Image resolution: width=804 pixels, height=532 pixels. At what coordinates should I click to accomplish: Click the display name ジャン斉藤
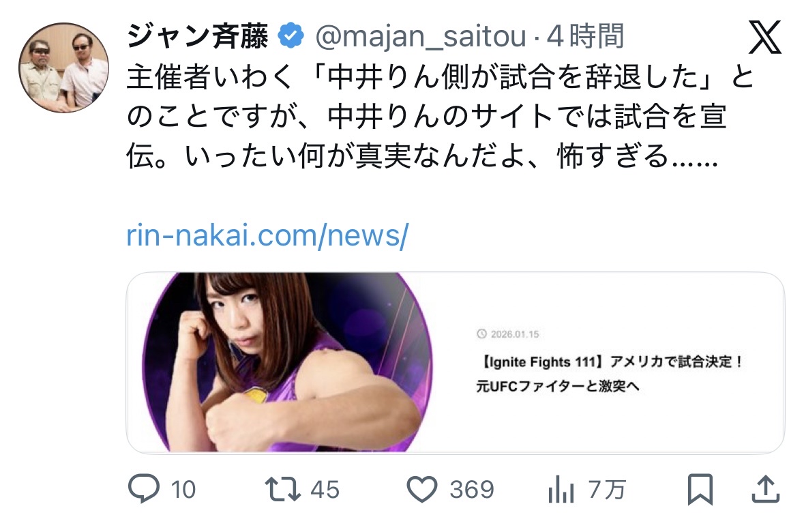pyautogui.click(x=197, y=36)
